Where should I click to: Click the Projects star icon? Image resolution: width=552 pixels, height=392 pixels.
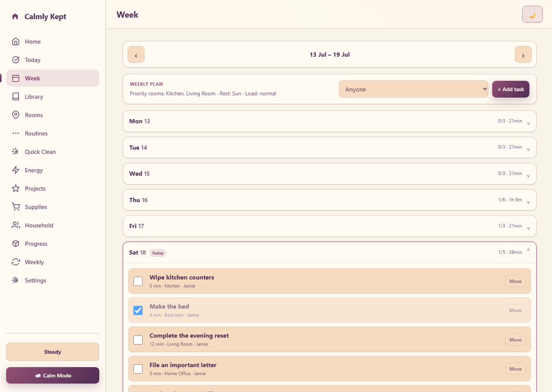click(16, 188)
